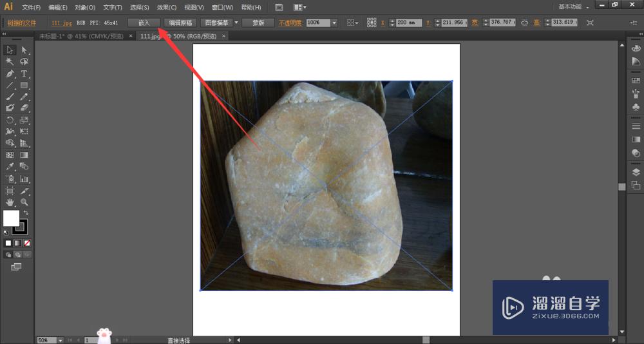Open the zoom level 50% dropdown

pos(61,340)
